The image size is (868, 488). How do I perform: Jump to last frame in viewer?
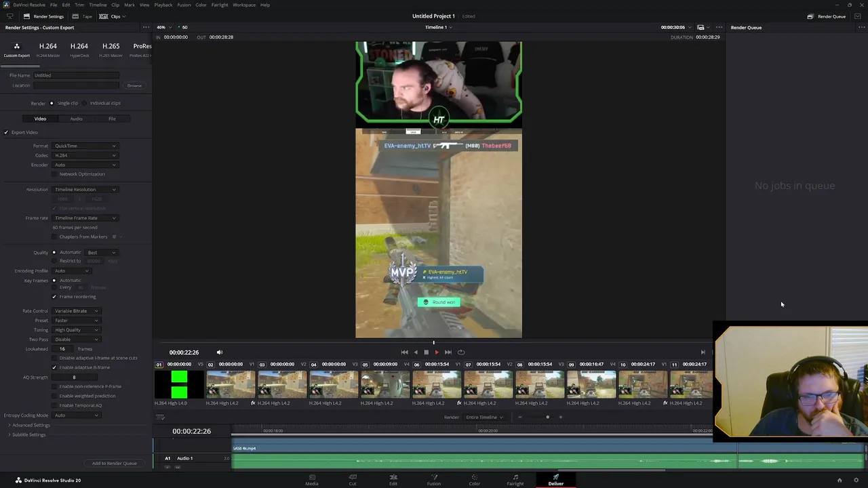[448, 352]
